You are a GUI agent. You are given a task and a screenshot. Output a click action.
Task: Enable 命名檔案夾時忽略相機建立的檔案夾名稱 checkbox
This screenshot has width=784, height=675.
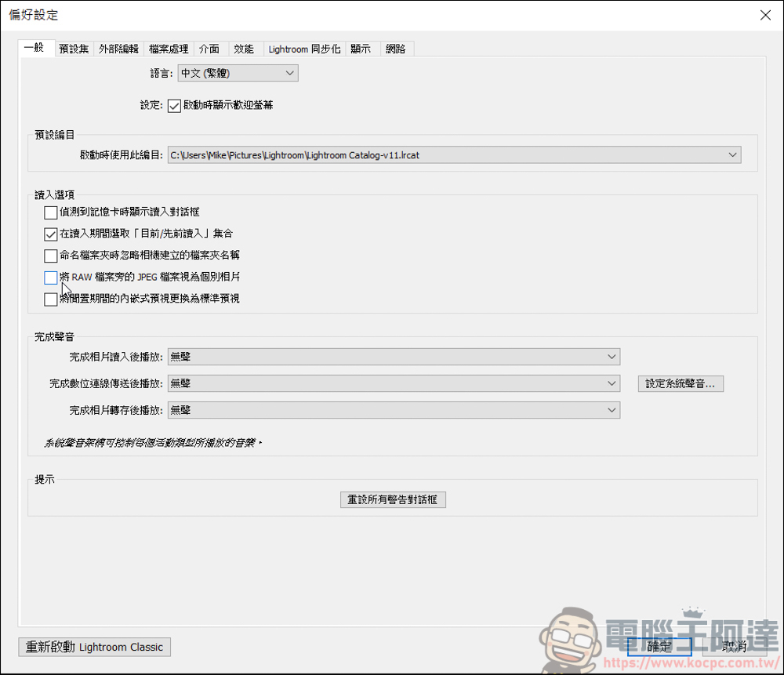pos(50,256)
